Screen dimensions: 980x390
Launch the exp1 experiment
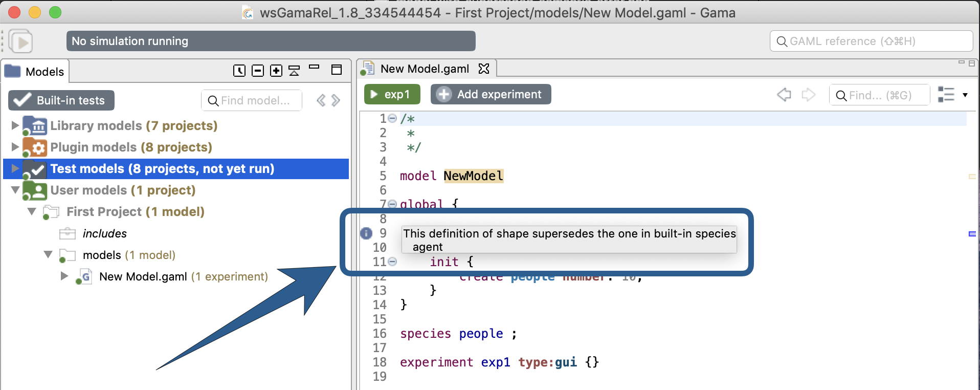point(392,94)
